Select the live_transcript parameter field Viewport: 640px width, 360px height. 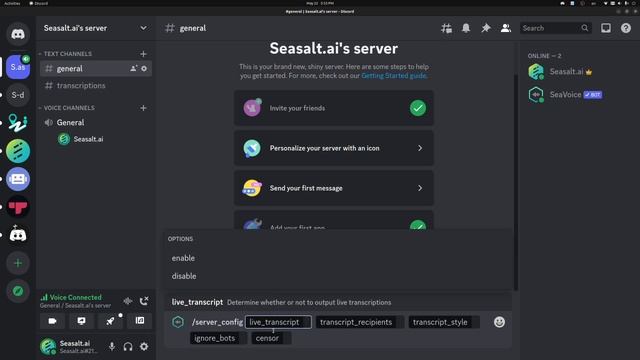coord(278,322)
